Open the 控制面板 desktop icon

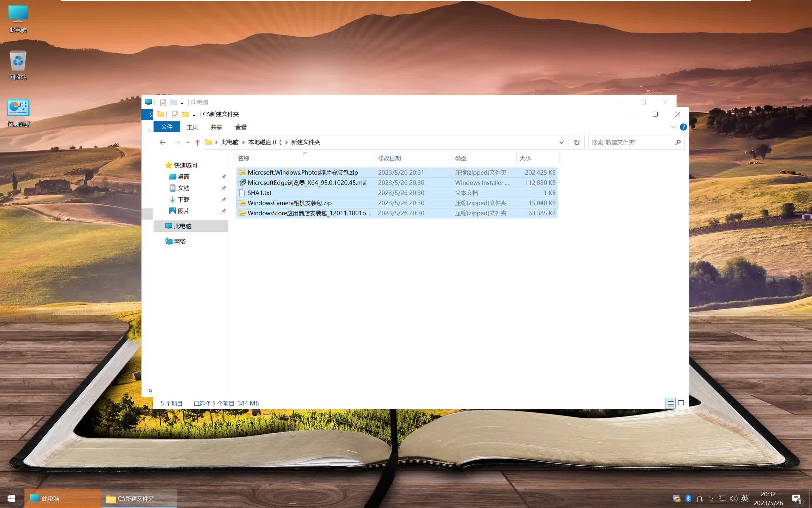[18, 113]
